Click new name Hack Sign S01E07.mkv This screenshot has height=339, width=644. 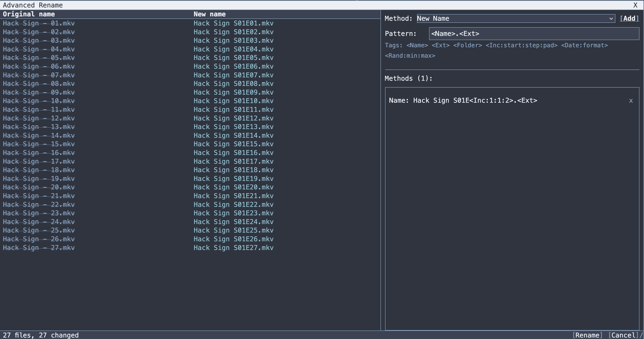(x=233, y=75)
